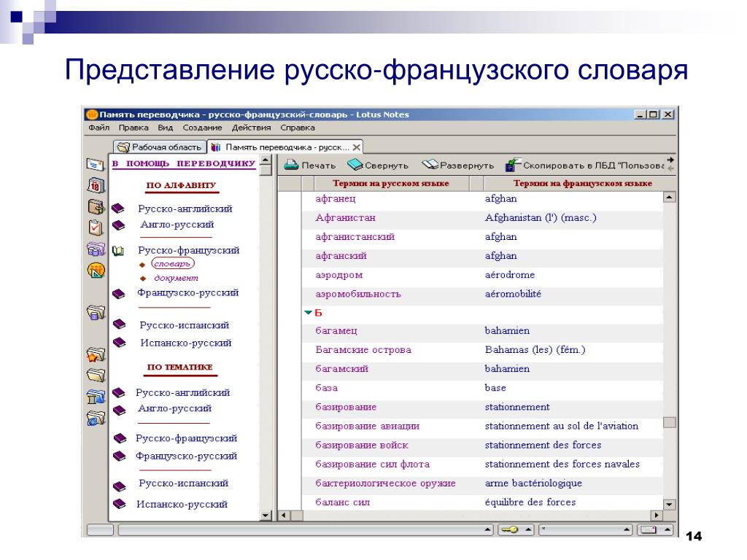Image resolution: width=747 pixels, height=560 pixels.
Task: Open the status bar key dropdown arrow
Action: point(528,529)
